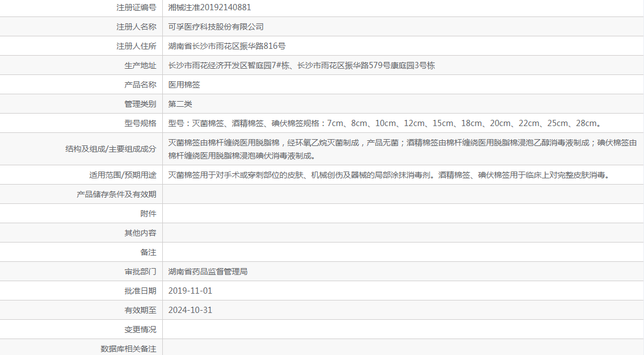Select the expiry date 2024-10-31
The image size is (644, 355).
pos(190,310)
